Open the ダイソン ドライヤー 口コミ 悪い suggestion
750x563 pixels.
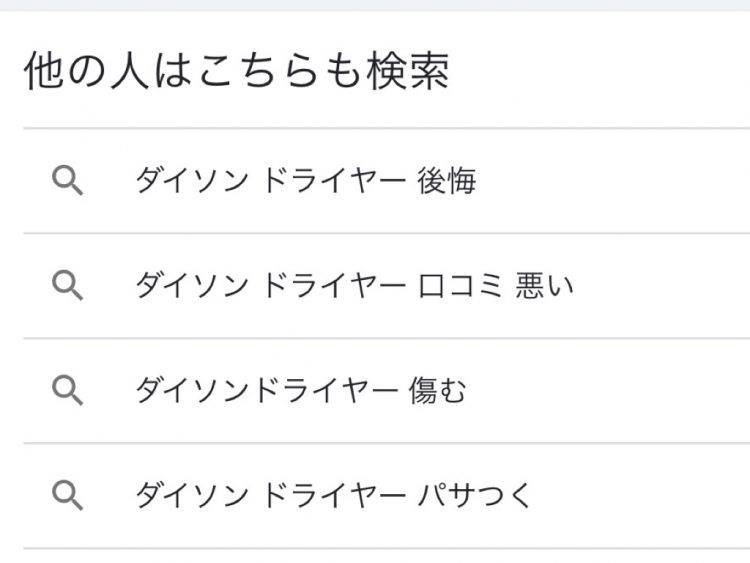386,286
